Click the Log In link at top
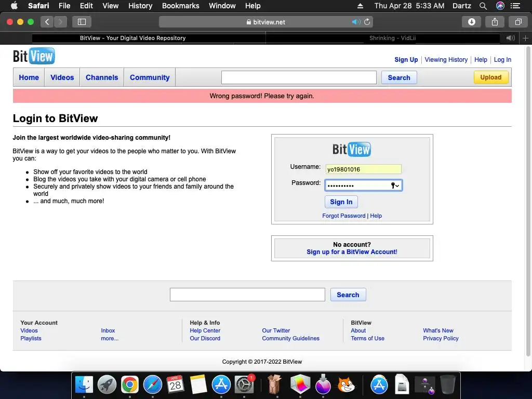This screenshot has width=532, height=399. [502, 60]
